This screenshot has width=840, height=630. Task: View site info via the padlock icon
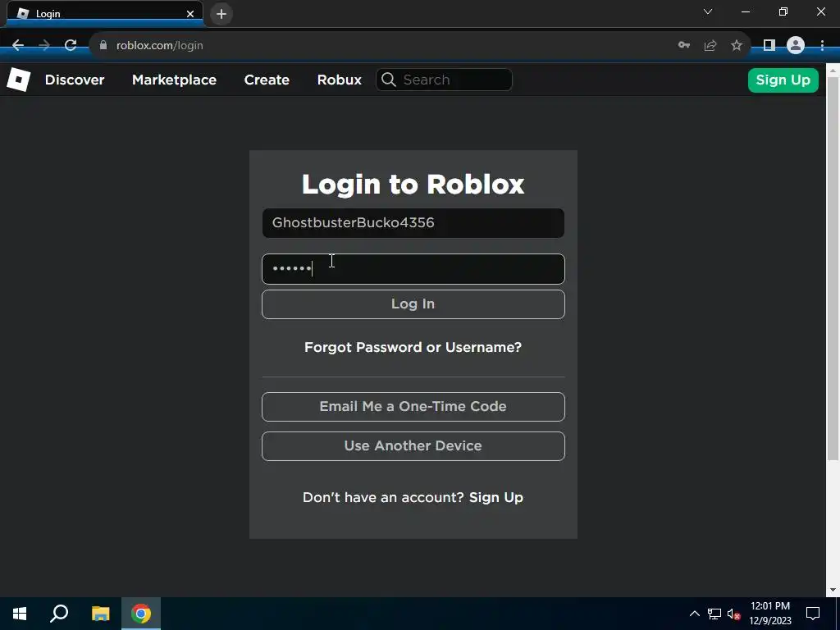click(103, 45)
